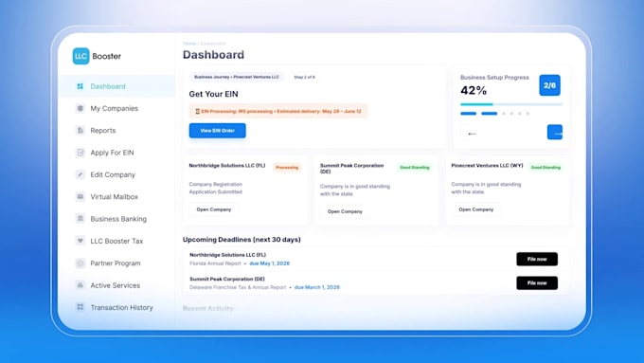Click the Active Services icon
Screen dimensions: 644x363
pos(80,285)
